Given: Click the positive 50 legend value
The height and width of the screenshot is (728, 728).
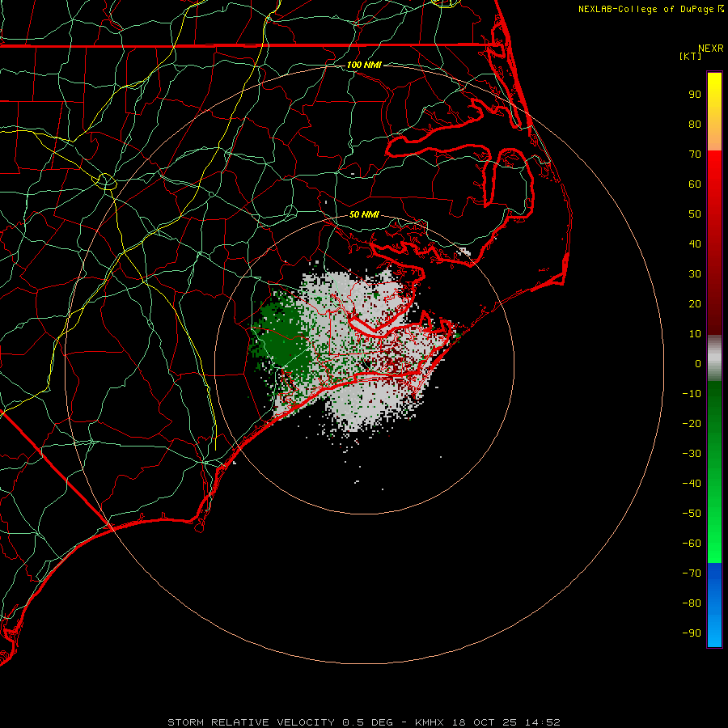Looking at the screenshot, I should (x=695, y=214).
